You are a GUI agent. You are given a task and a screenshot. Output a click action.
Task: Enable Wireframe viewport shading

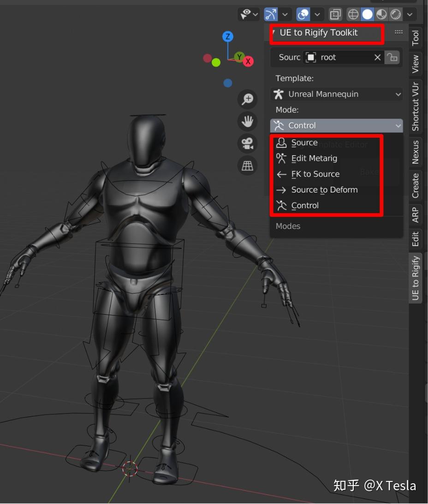tap(353, 14)
